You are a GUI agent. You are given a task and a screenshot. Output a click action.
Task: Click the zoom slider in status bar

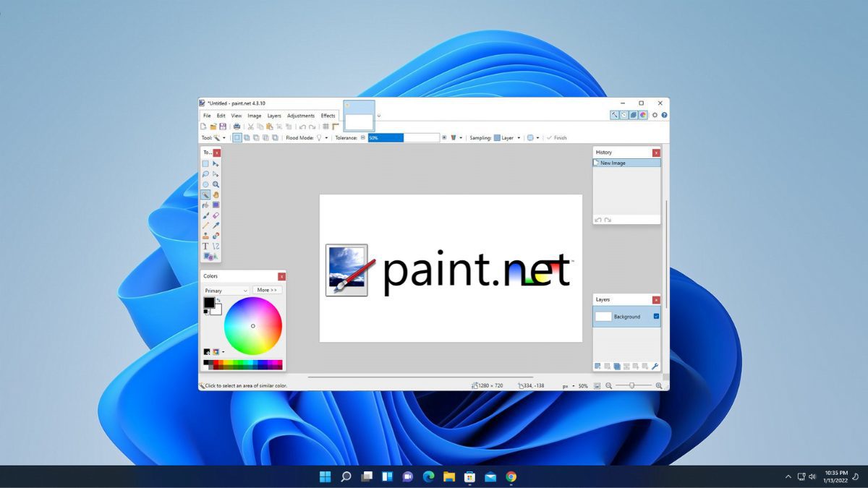[631, 386]
